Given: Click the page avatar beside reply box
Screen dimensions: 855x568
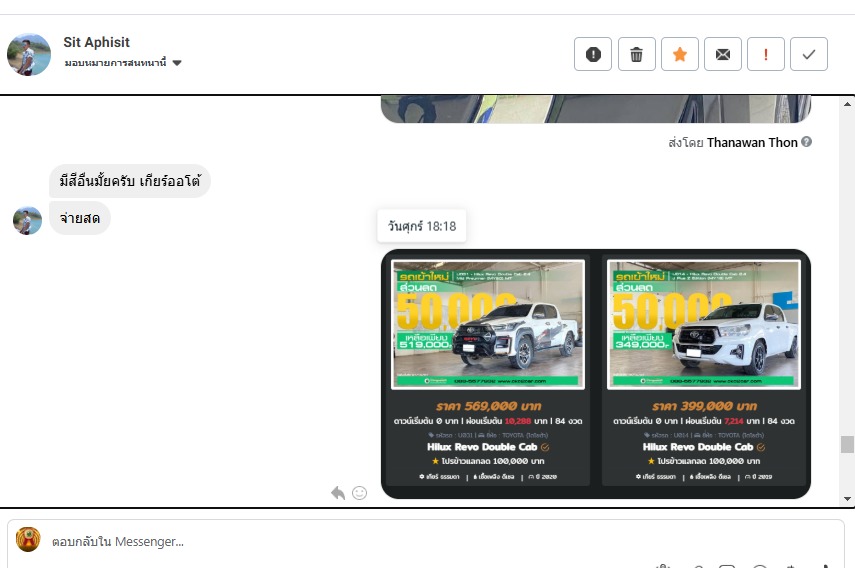Looking at the screenshot, I should tap(28, 539).
